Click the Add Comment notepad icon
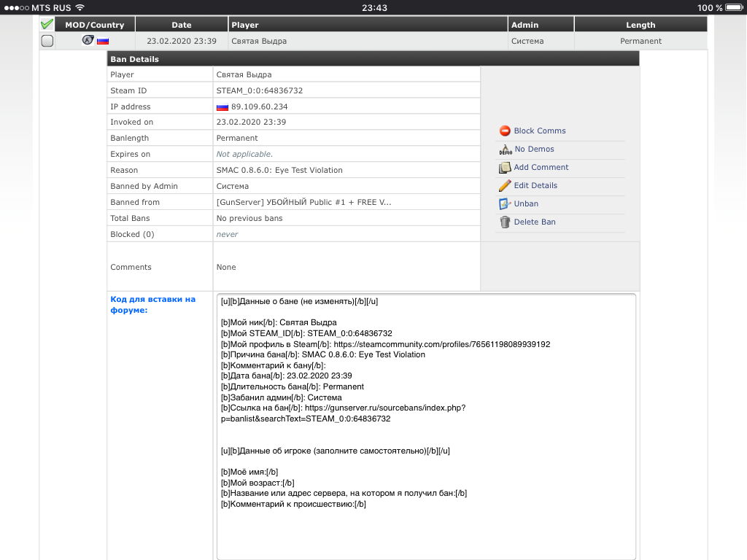 (x=505, y=168)
